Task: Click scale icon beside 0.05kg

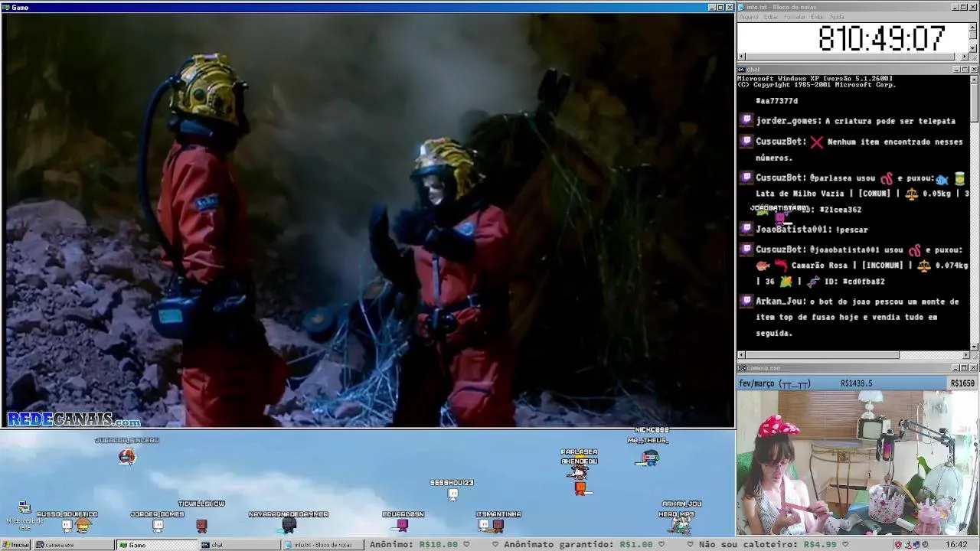Action: (x=911, y=194)
